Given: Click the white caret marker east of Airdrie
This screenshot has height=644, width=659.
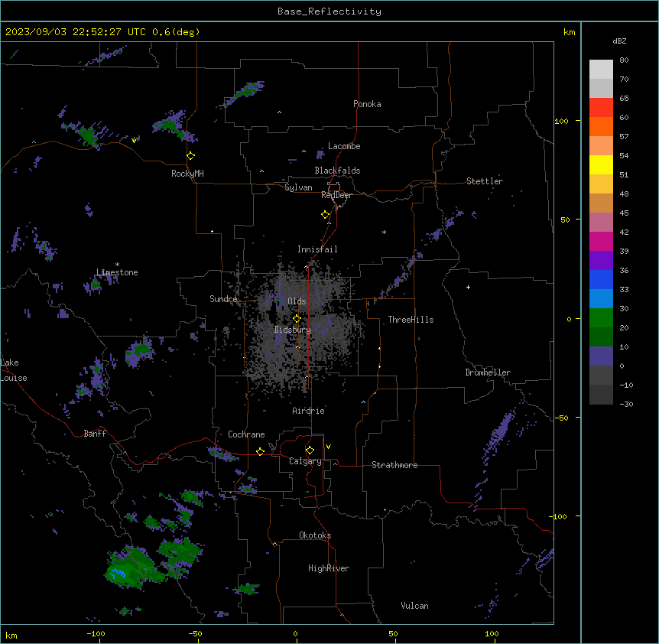Looking at the screenshot, I should click(364, 402).
